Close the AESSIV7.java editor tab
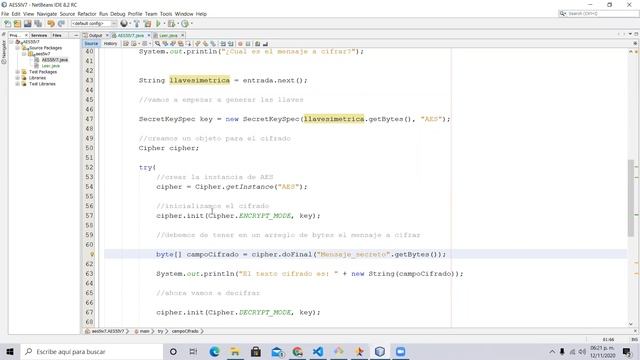640x360 pixels. point(149,36)
